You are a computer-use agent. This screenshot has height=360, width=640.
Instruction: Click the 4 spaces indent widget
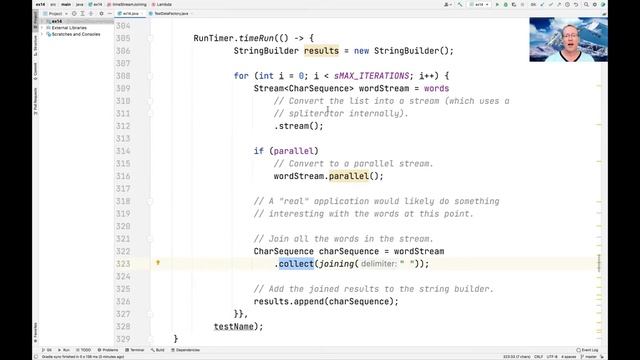tap(569, 357)
